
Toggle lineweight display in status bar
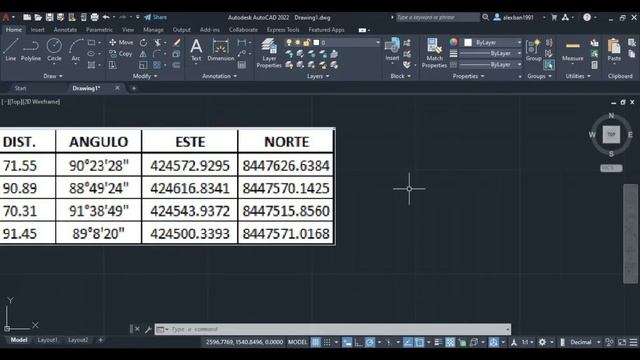click(x=438, y=342)
